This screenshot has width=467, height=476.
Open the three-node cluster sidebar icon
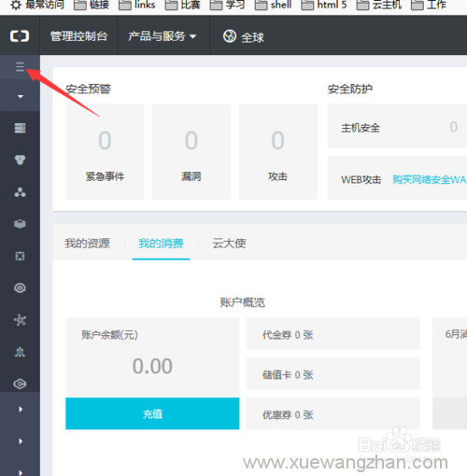pos(20,192)
